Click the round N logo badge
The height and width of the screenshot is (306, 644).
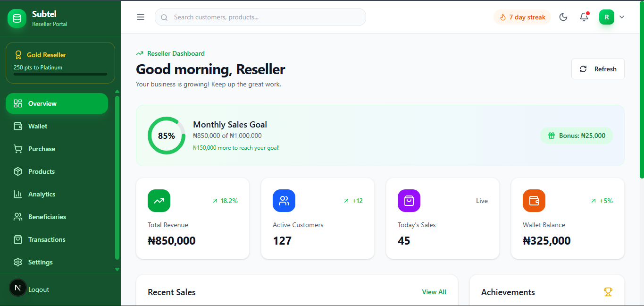coord(18,288)
